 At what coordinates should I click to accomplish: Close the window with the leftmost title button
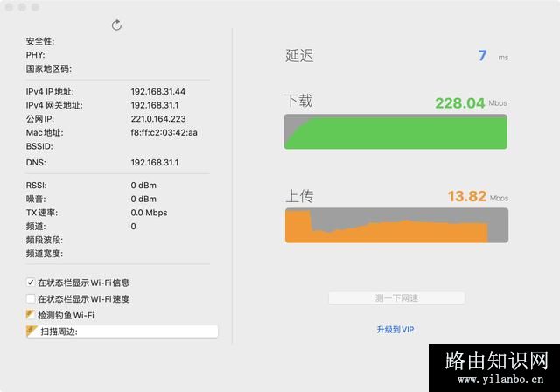click(10, 7)
